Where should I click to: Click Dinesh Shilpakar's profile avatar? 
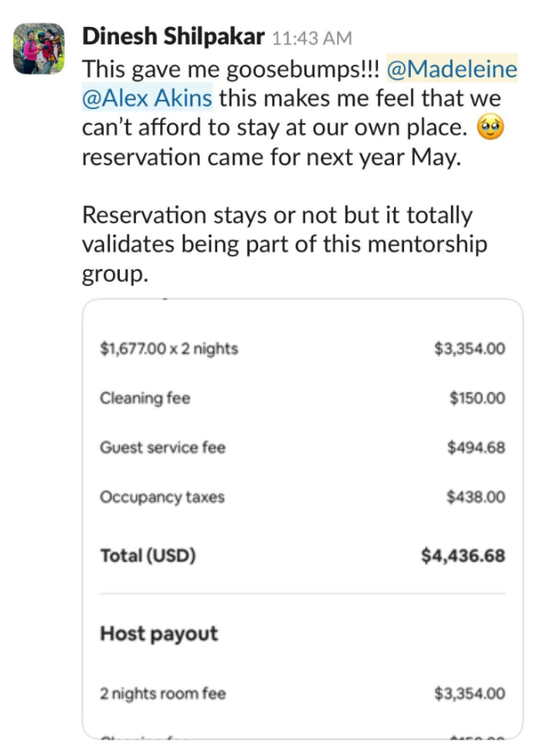(39, 49)
